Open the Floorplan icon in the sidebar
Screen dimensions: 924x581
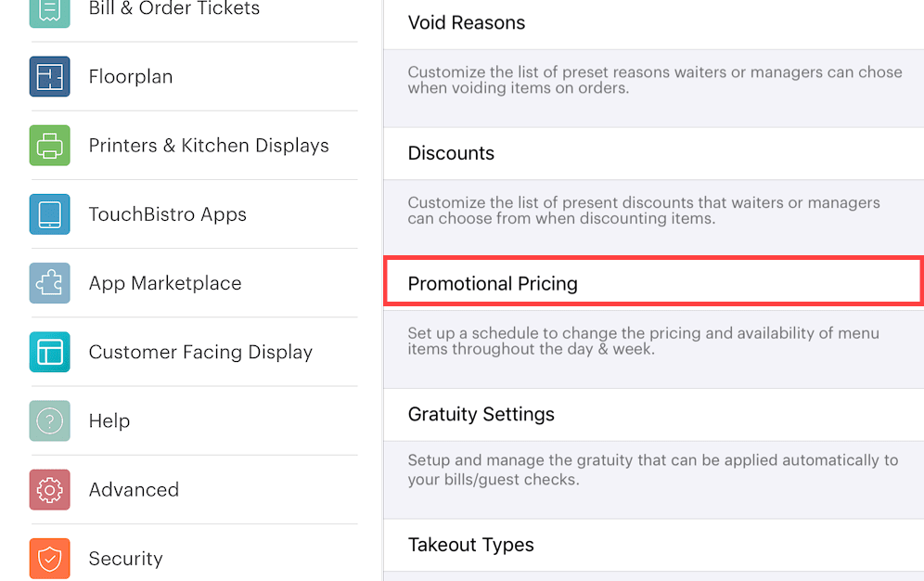(48, 76)
